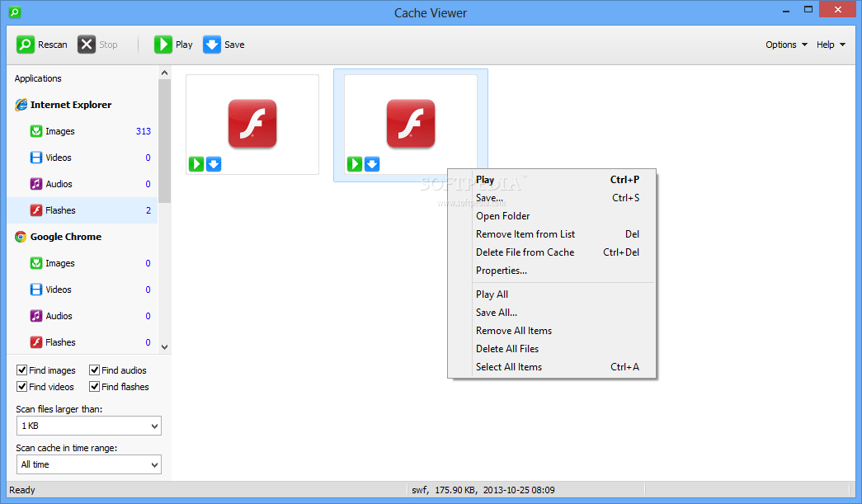Screen dimensions: 862x504
Task: Save the first flash item via blue icon
Action: (214, 164)
